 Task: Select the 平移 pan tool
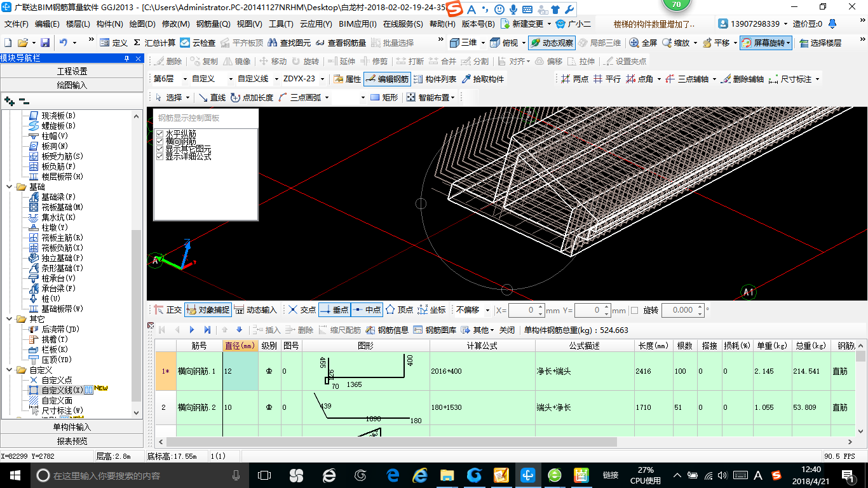tap(716, 43)
